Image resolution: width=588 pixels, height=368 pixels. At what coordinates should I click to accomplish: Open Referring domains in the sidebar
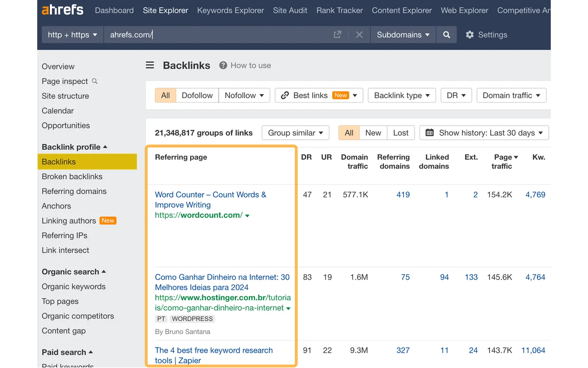[x=74, y=191]
